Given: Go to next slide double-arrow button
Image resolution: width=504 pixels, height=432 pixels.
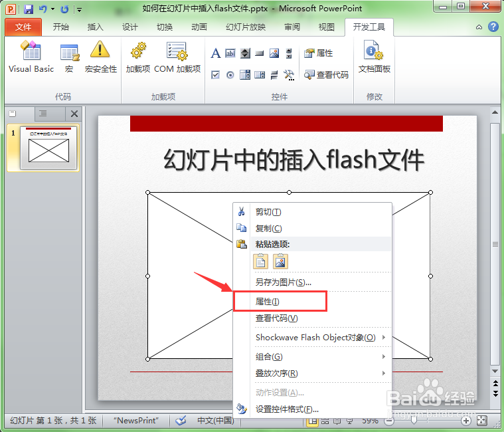Looking at the screenshot, I should (x=495, y=393).
